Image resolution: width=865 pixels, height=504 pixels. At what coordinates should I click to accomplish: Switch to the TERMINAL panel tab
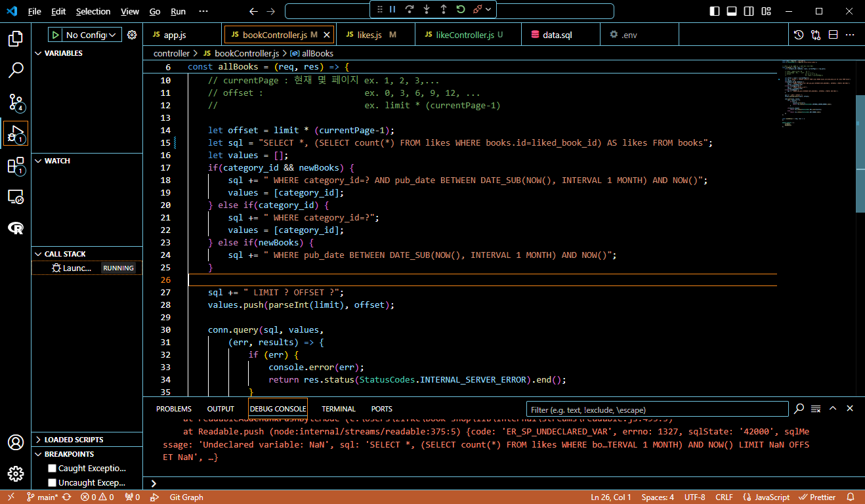tap(339, 409)
